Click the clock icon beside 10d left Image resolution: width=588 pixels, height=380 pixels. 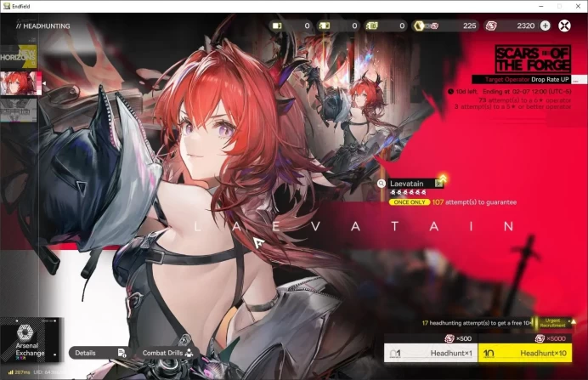point(450,91)
